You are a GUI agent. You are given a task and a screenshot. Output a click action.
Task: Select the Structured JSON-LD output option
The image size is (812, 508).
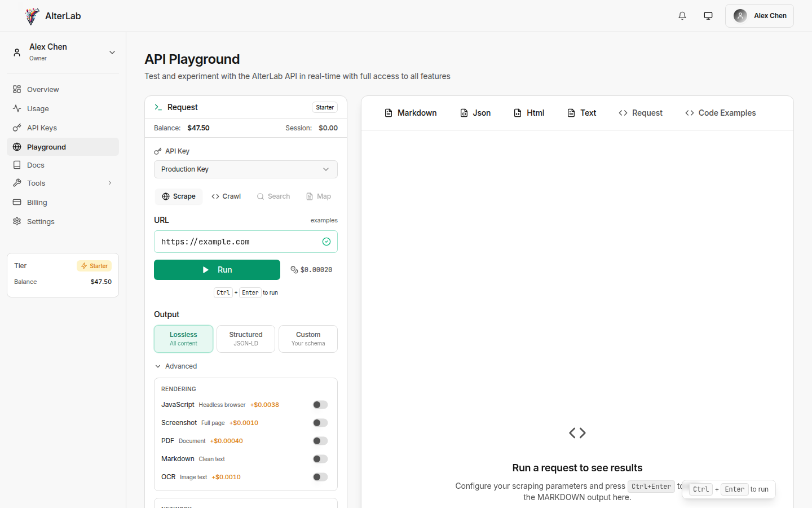(x=246, y=339)
